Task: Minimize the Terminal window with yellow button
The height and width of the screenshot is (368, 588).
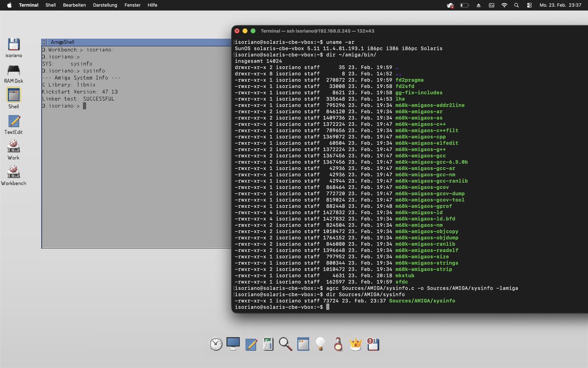Action: 245,31
